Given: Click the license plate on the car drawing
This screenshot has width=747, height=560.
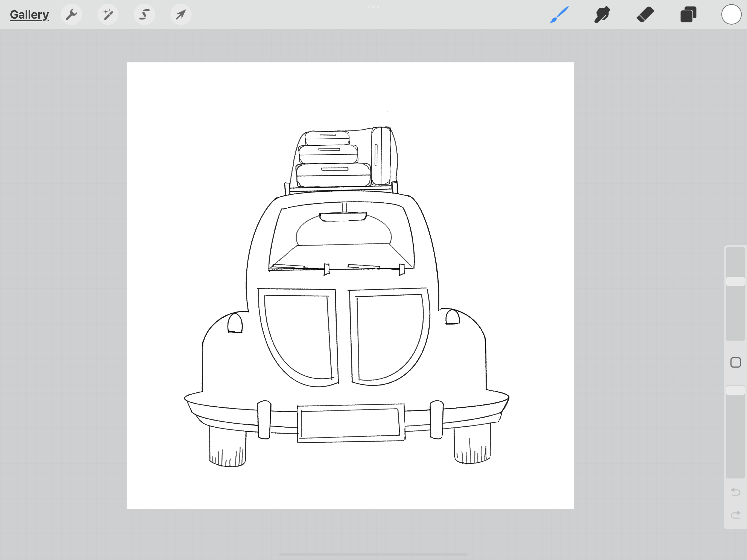Looking at the screenshot, I should [x=351, y=423].
